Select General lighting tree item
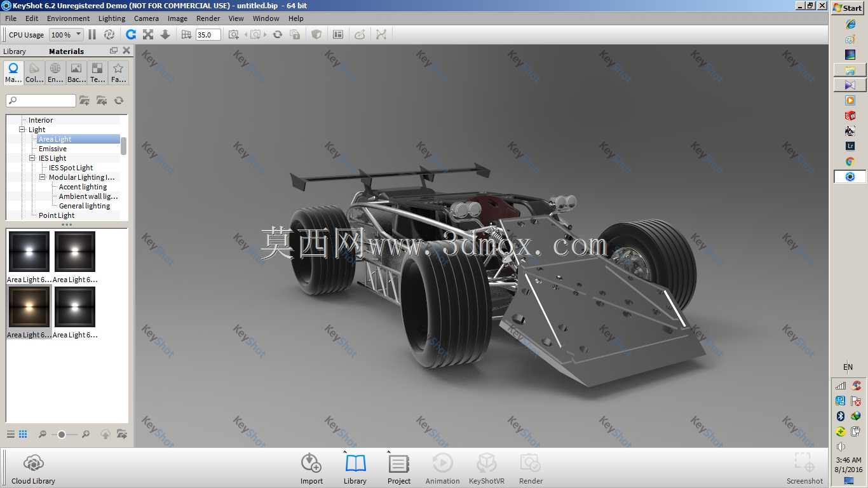Image resolution: width=868 pixels, height=488 pixels. pos(85,206)
